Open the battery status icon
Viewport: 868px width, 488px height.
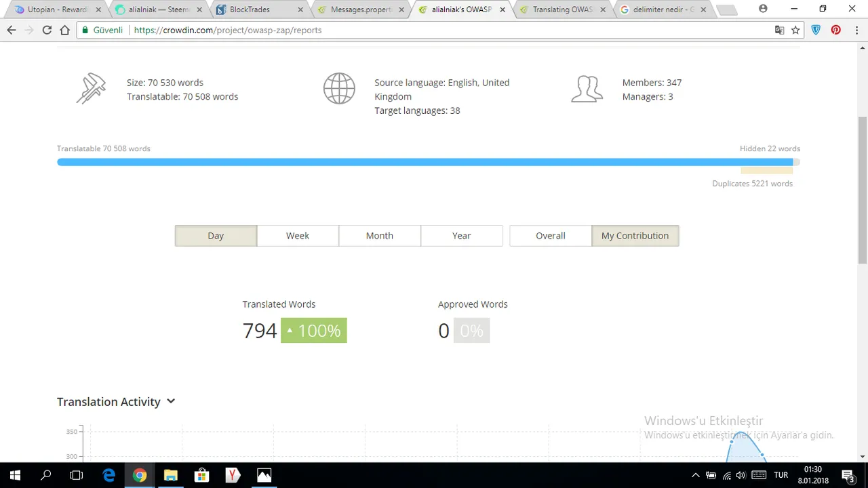pos(711,475)
